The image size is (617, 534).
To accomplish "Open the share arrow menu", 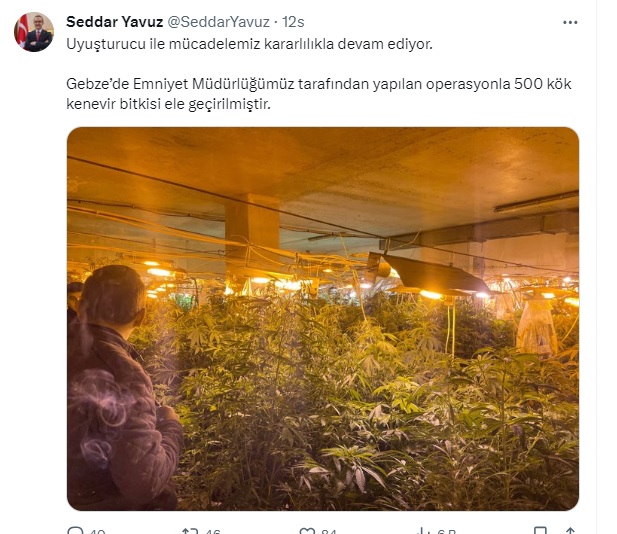I will click(570, 531).
